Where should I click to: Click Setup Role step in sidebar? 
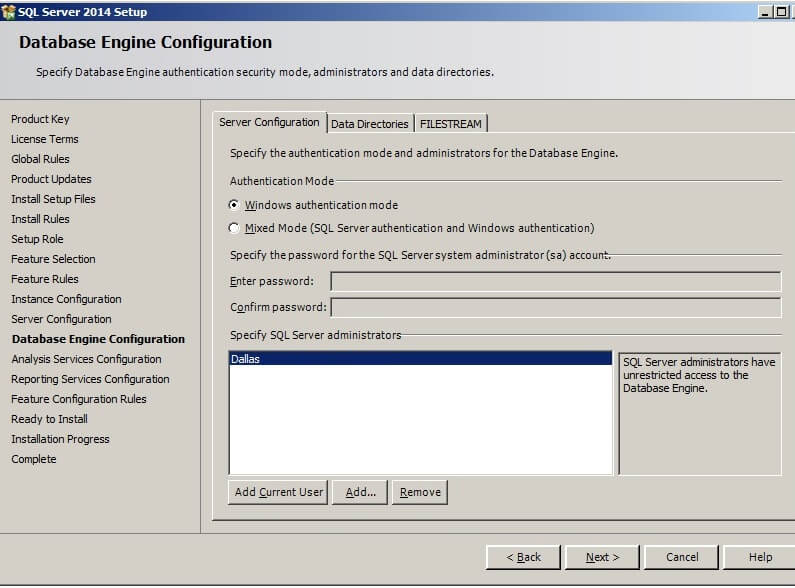[x=37, y=239]
